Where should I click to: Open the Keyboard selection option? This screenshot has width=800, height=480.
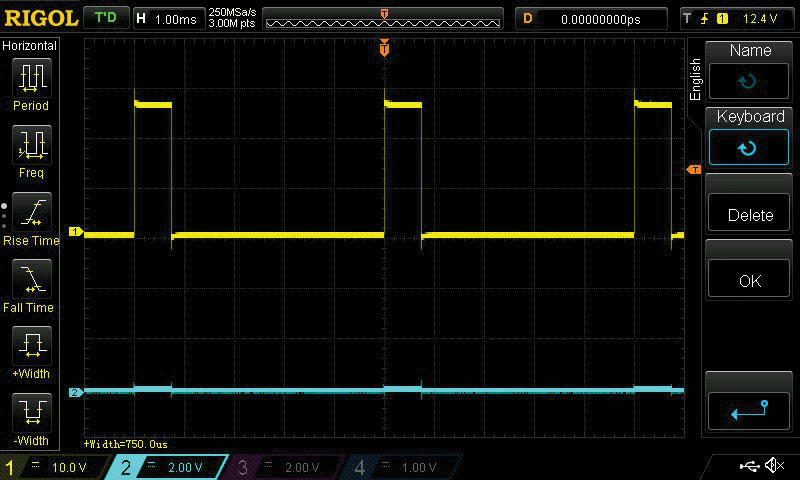750,137
